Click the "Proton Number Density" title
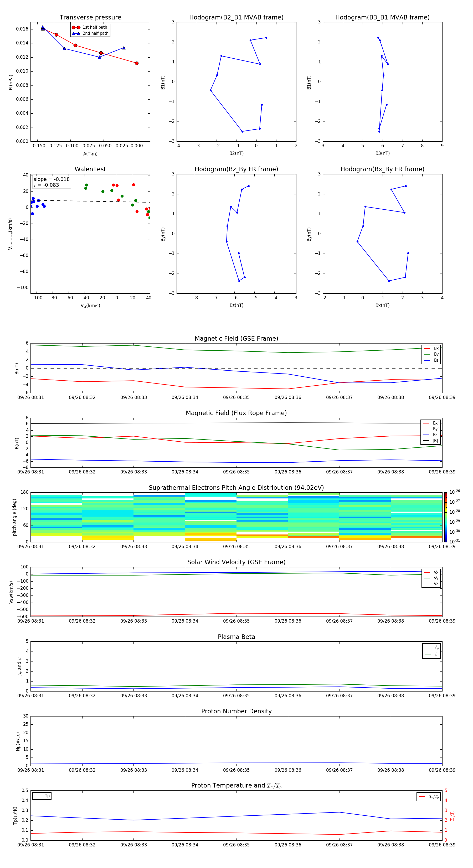The width and height of the screenshot is (473, 868). 236,712
